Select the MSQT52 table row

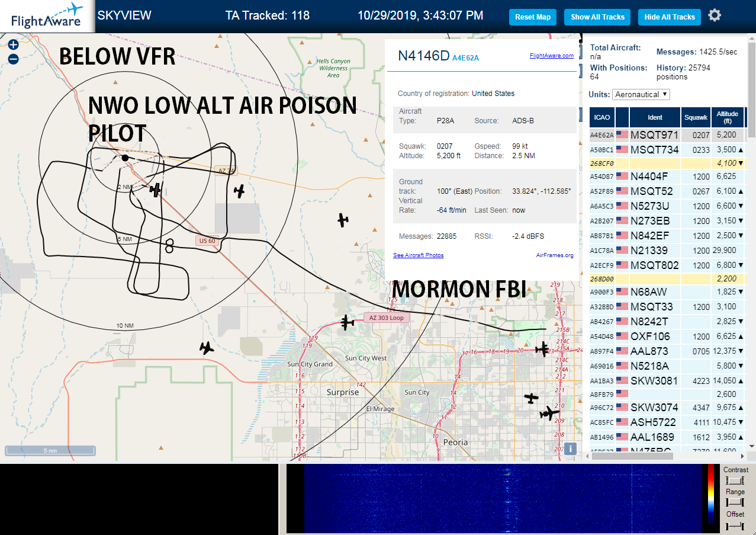pyautogui.click(x=667, y=191)
